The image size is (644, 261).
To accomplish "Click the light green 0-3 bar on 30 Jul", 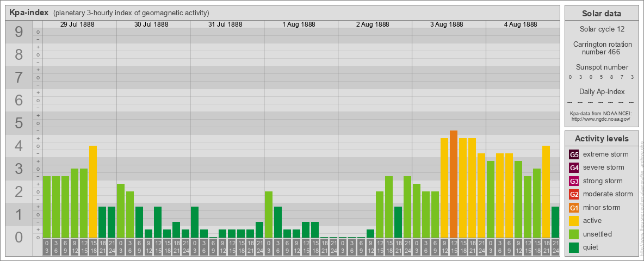I will pos(121,210).
